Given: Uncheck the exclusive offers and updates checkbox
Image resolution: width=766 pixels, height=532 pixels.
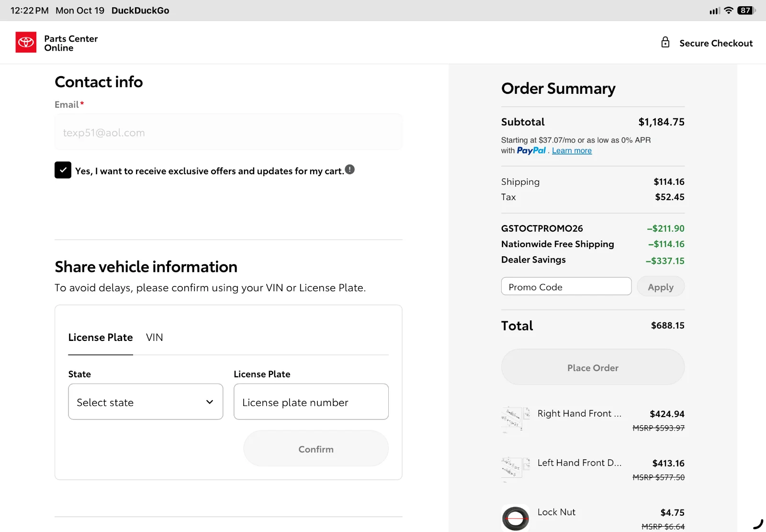Looking at the screenshot, I should [x=63, y=170].
